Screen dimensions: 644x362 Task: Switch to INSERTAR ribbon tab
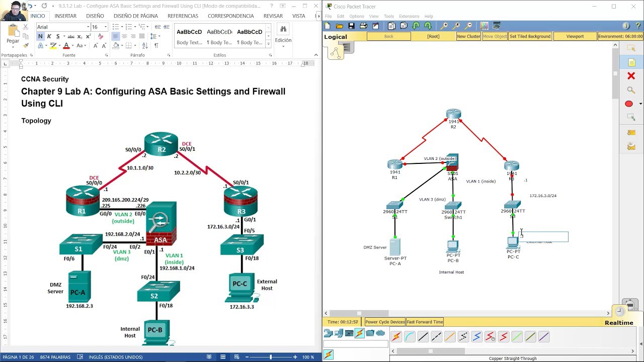[x=65, y=16]
